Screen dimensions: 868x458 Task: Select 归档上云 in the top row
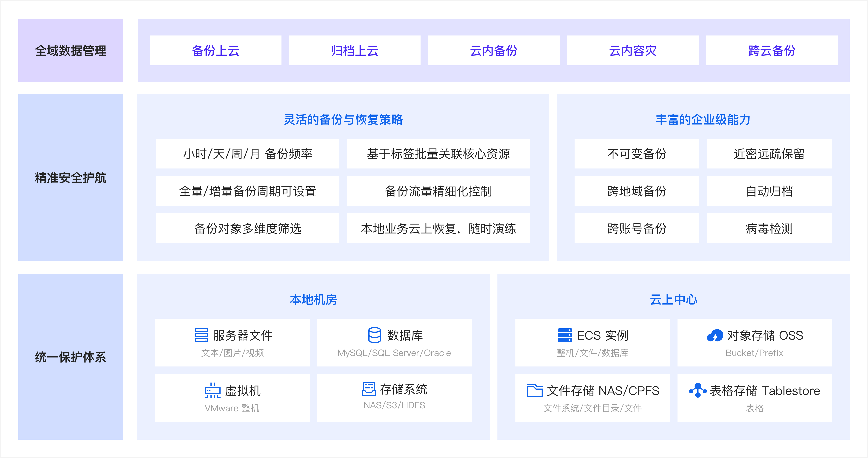tap(355, 50)
